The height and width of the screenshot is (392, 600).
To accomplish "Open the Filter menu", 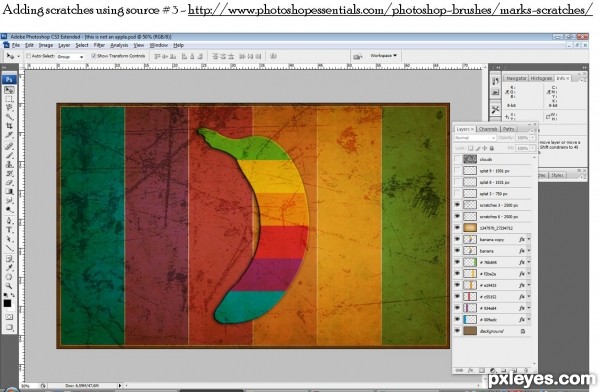I will 99,45.
